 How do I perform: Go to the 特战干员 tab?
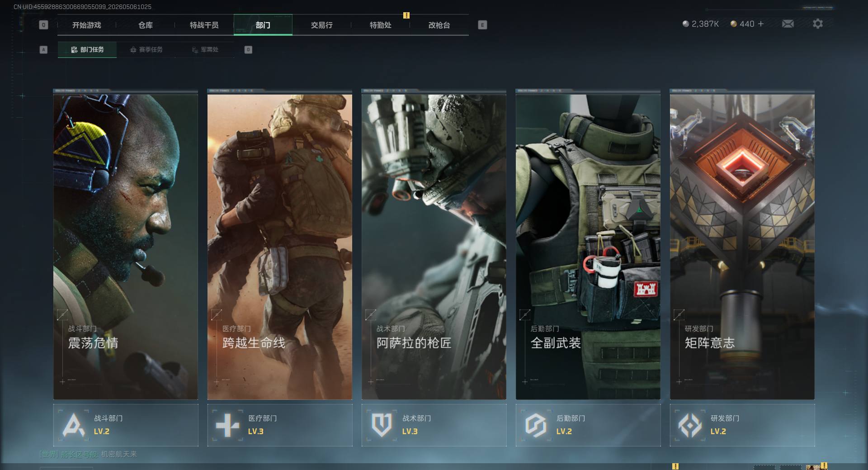204,25
